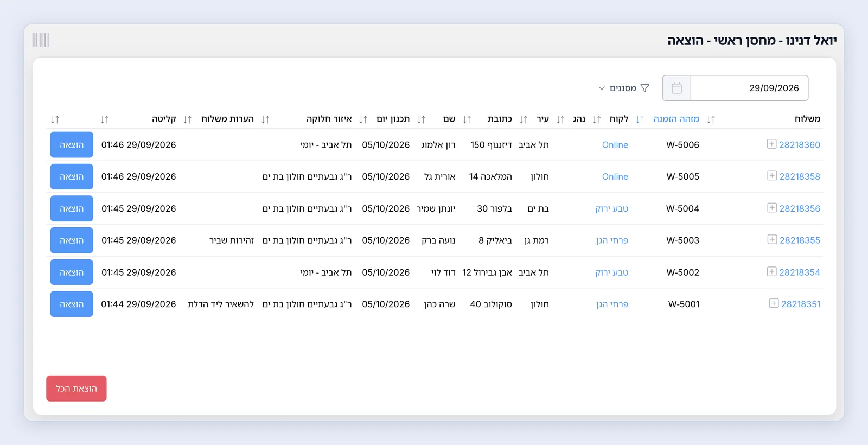Sort by the כתובת column arrows
Image resolution: width=868 pixels, height=445 pixels.
pos(467,119)
